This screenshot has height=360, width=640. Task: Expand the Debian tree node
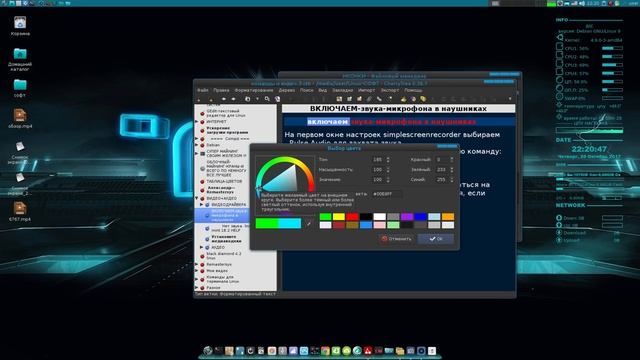point(197,145)
